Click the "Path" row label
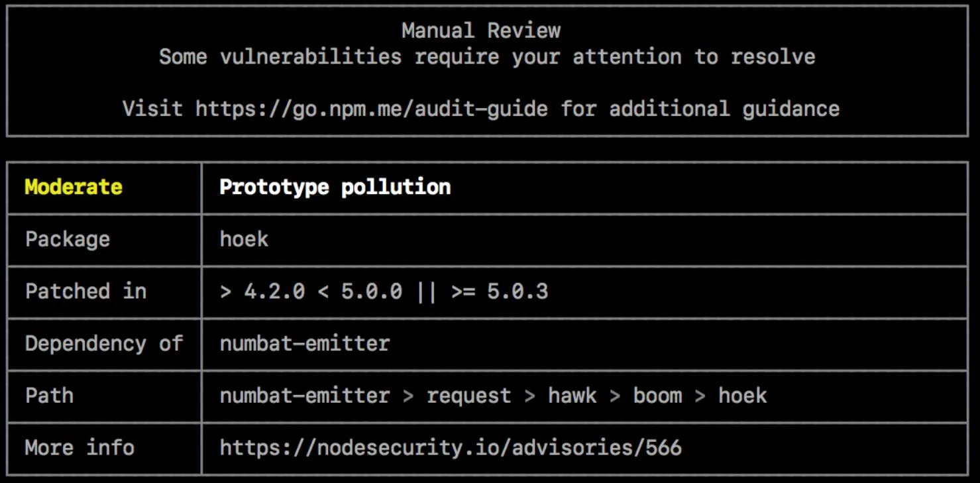This screenshot has height=483, width=980. [49, 396]
